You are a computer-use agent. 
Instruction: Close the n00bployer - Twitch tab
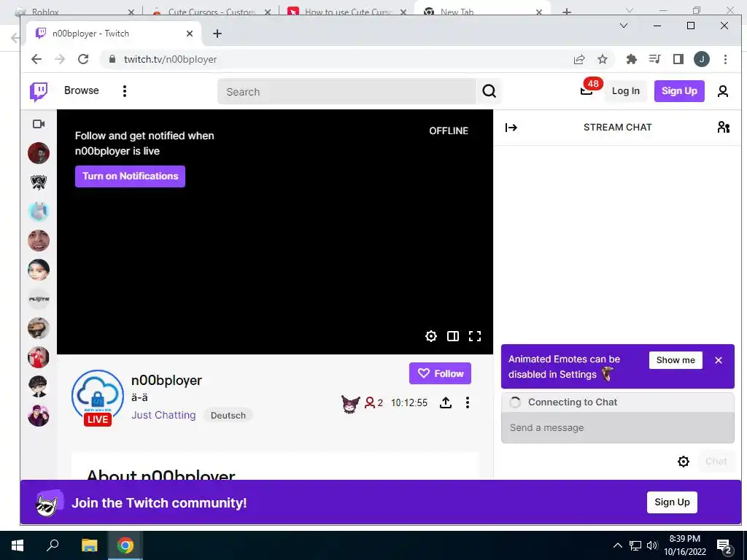[190, 34]
